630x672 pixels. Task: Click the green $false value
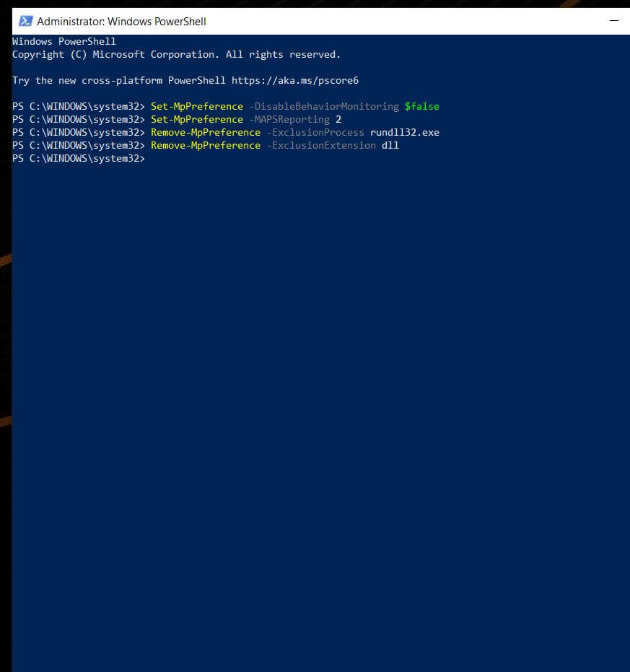[x=421, y=106]
